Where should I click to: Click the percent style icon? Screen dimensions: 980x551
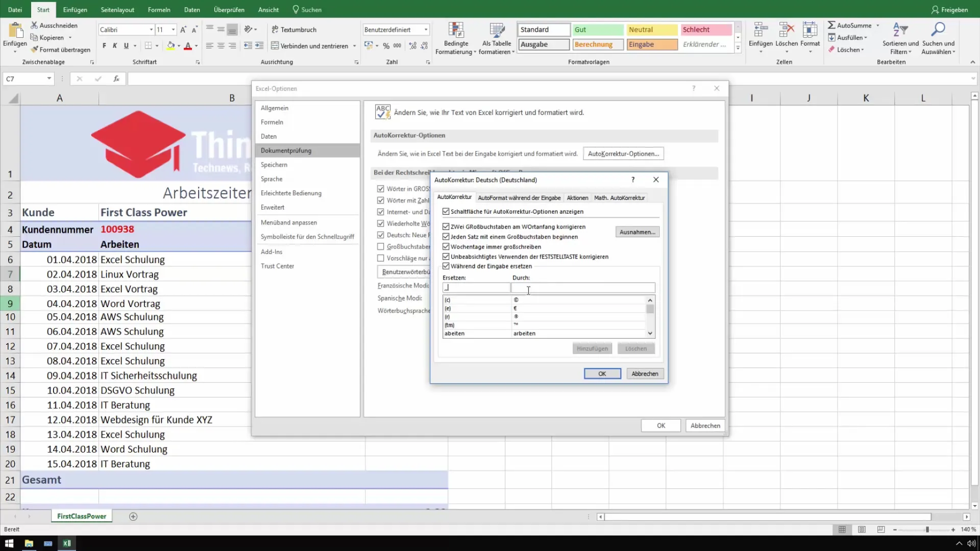coord(386,46)
